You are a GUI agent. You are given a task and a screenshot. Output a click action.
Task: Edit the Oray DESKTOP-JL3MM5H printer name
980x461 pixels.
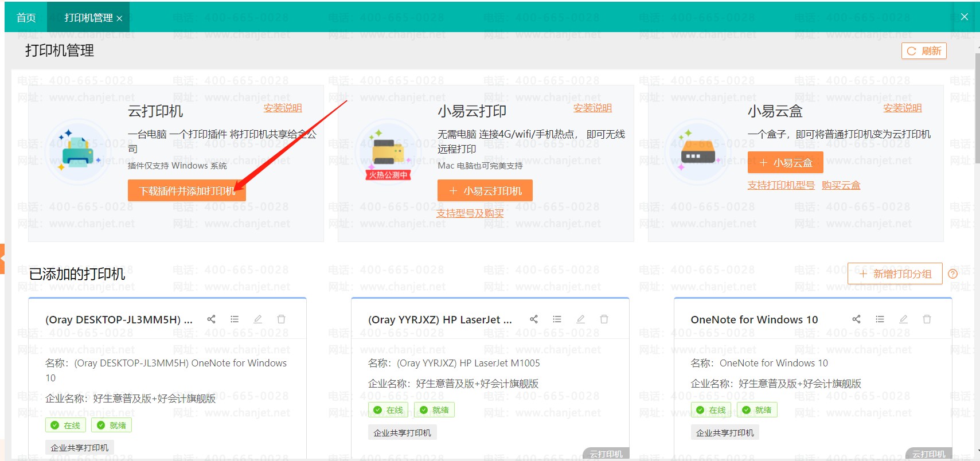258,319
